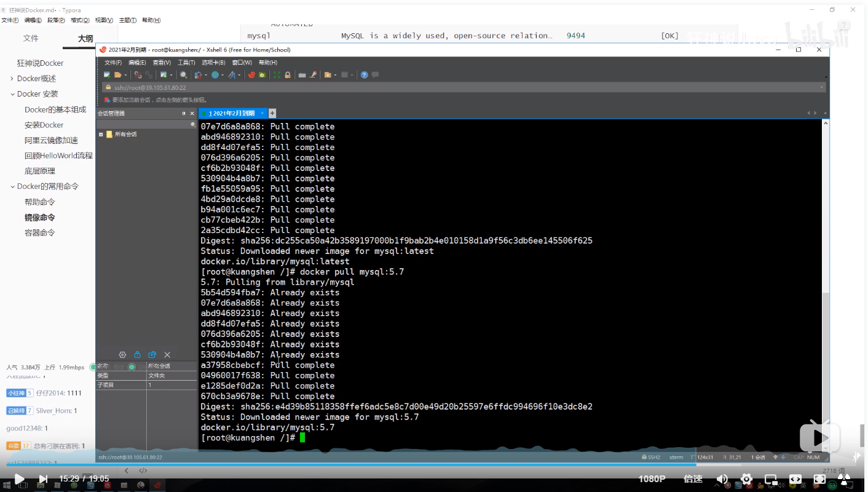Close the 2021年2月到期 session tab
This screenshot has height=492, width=868.
click(262, 113)
